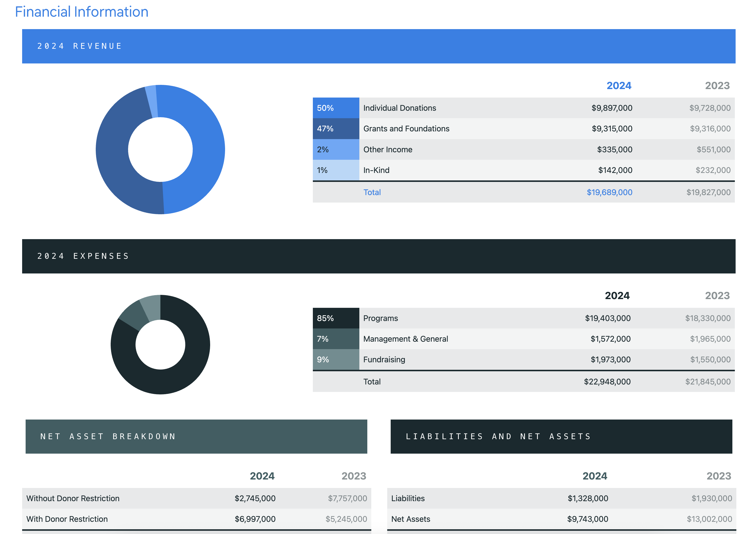
Task: Click the 85% Programs color swatch
Action: click(x=335, y=318)
